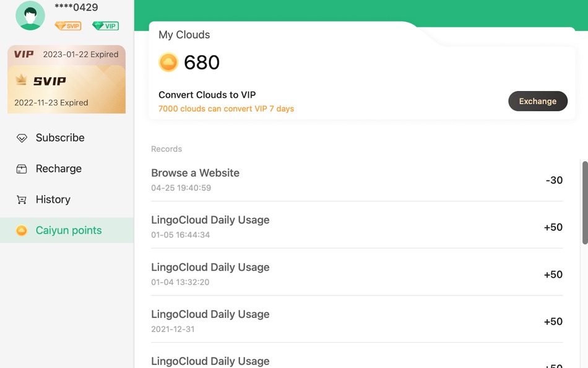
Task: Select the Recharge card icon in sidebar
Action: [x=22, y=169]
